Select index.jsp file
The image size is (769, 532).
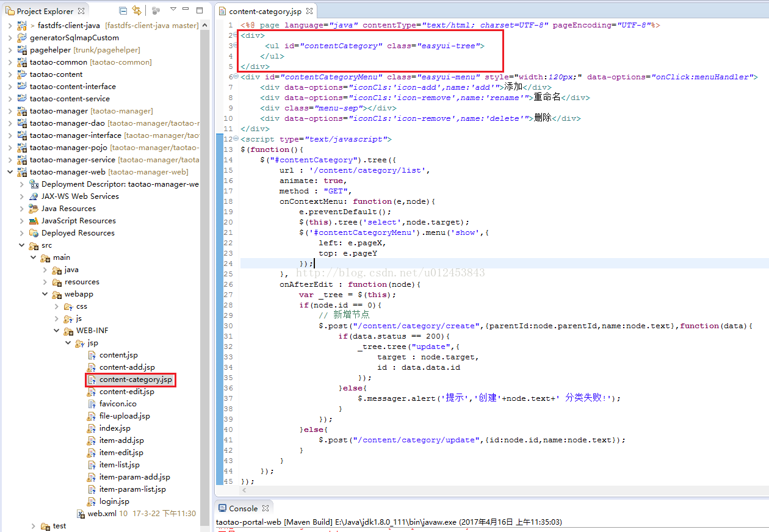click(x=115, y=428)
